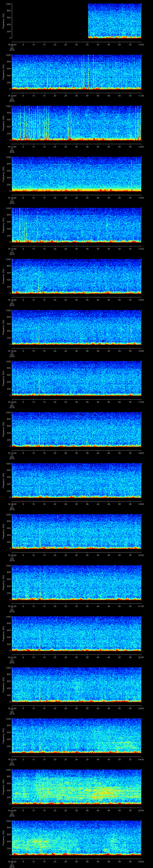This screenshot has width=153, height=868.
Task: Select the time label 16:19:00
Action: pos(12,555)
